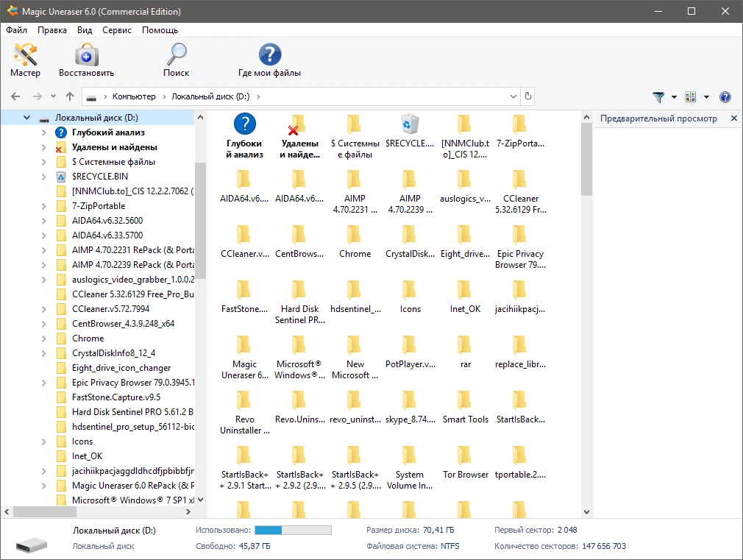The image size is (743, 560).
Task: Open Удалены и найдены folder in file pane
Action: (299, 136)
